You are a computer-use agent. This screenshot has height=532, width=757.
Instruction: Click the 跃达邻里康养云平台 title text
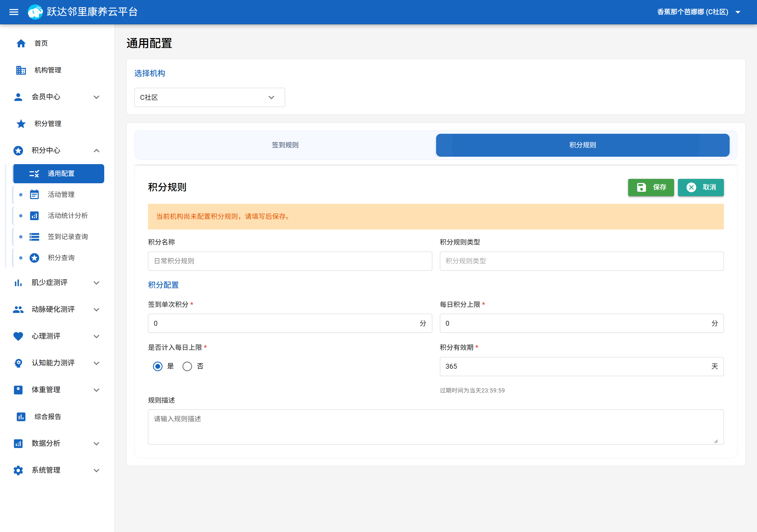point(92,12)
